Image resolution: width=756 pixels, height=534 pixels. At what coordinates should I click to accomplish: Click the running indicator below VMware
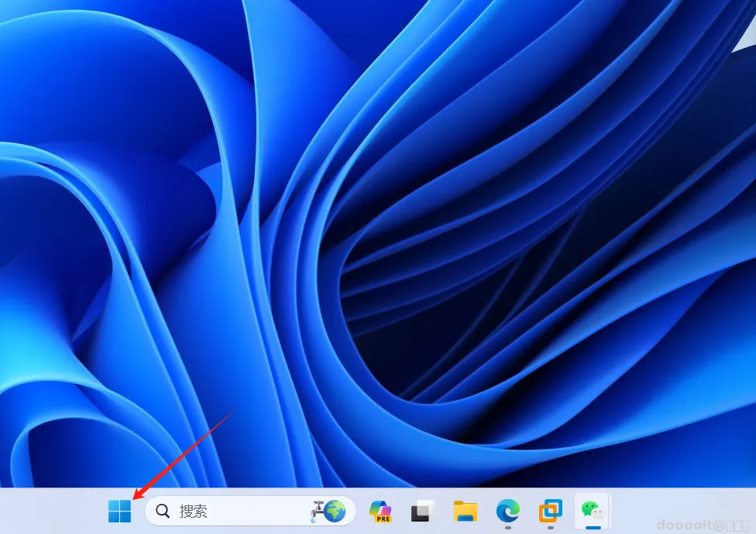click(x=551, y=528)
